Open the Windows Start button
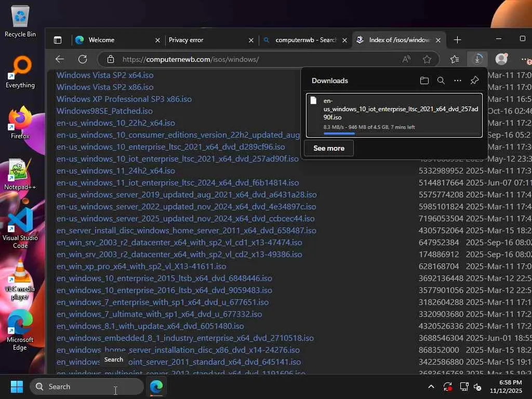This screenshot has width=532, height=399. 17,387
